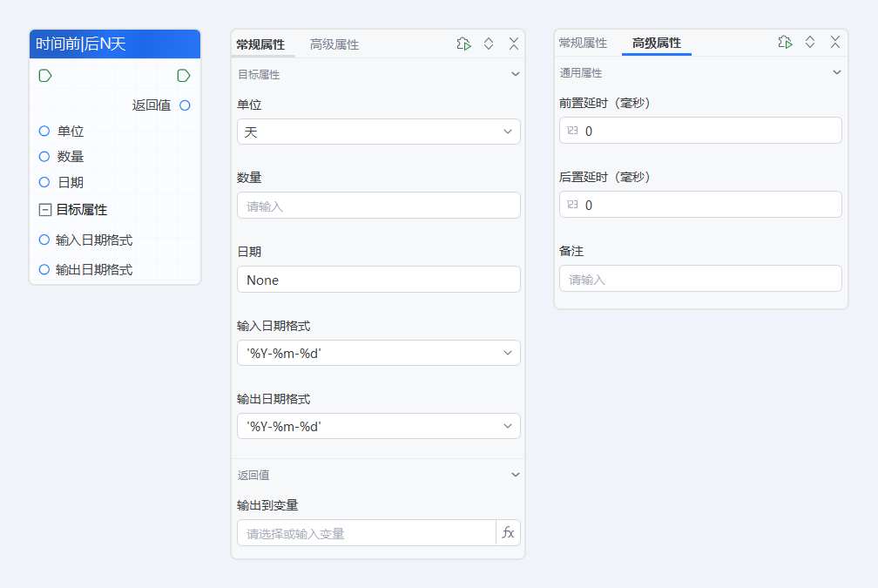Toggle the 输出日期格式 port circle
The height and width of the screenshot is (588, 878).
click(44, 269)
